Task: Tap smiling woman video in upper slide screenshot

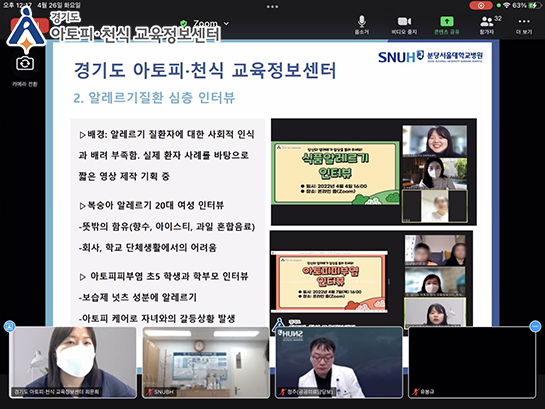Action: point(434,141)
